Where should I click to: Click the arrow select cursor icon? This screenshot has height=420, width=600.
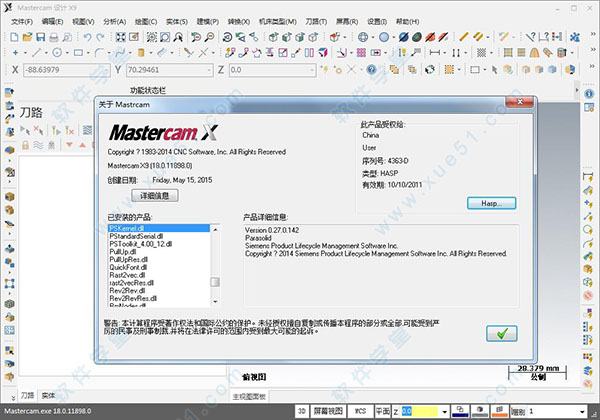tap(495, 70)
